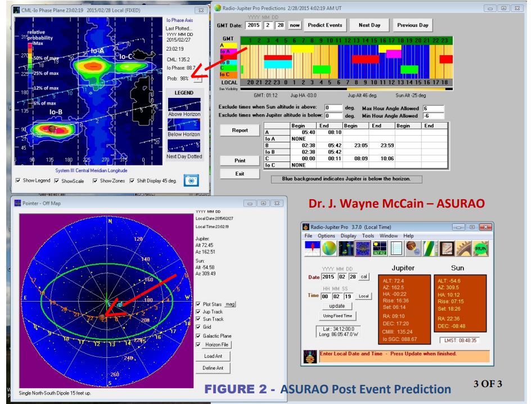532x404 pixels.
Task: Toggle the checkbox beside Horizon File
Action: (198, 344)
